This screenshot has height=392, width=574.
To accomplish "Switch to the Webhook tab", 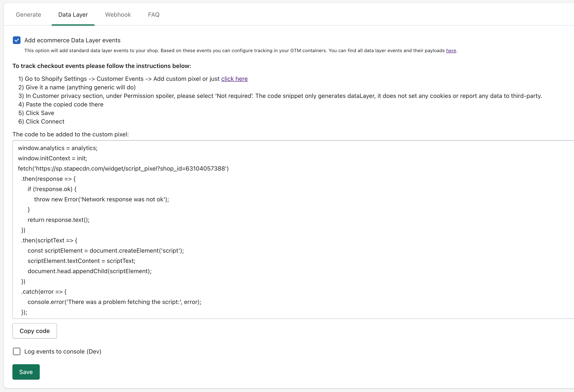I will coord(117,14).
